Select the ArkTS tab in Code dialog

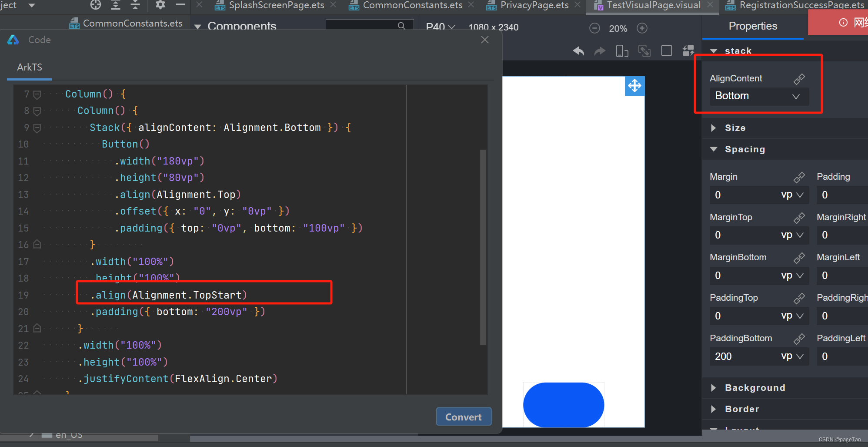tap(30, 67)
